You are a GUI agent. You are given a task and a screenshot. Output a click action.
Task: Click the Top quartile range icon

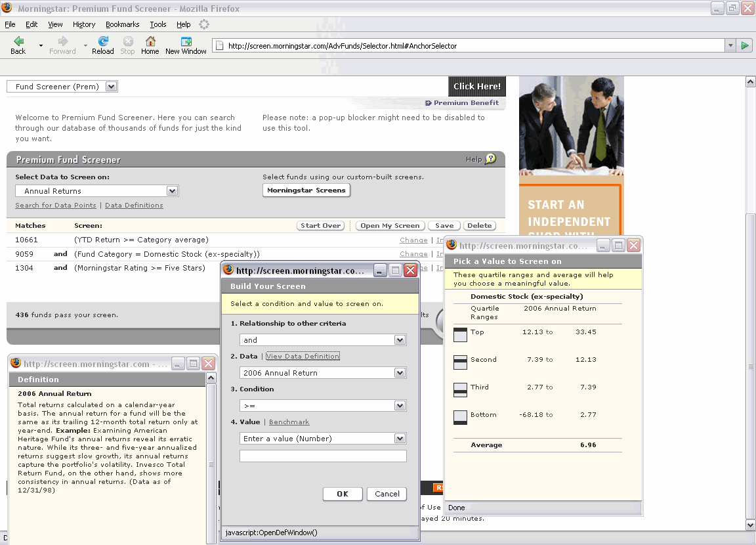coord(460,334)
